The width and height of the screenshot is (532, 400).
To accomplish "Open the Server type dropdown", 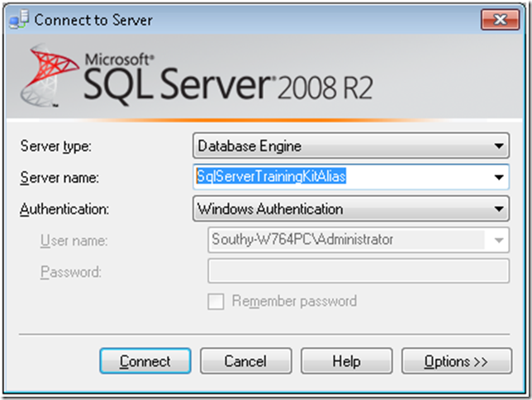I will pyautogui.click(x=351, y=145).
